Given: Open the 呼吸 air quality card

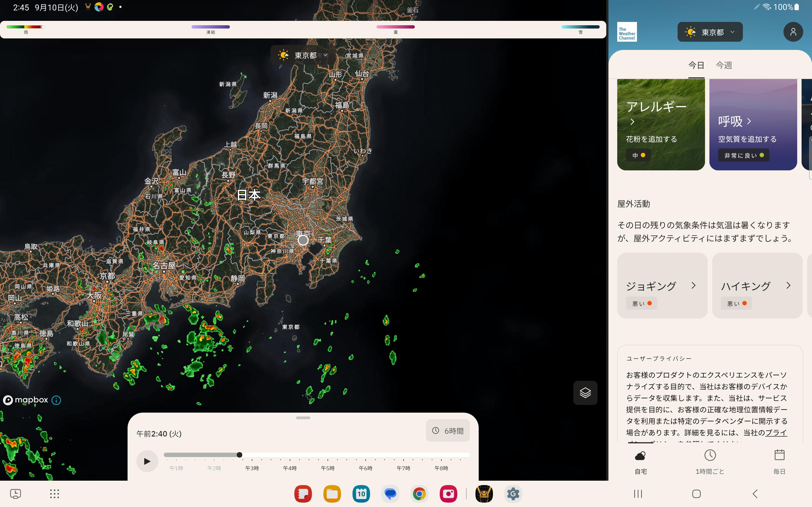Looking at the screenshot, I should click(x=753, y=125).
